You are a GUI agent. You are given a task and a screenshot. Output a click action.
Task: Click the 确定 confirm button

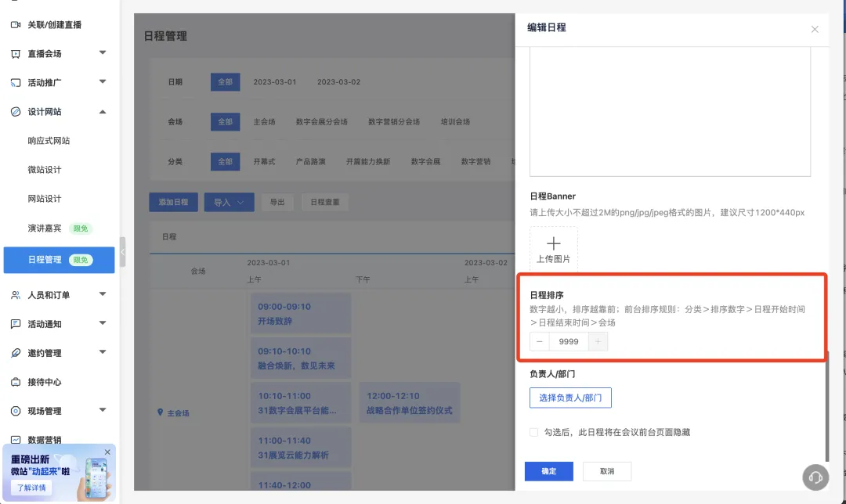coord(548,471)
